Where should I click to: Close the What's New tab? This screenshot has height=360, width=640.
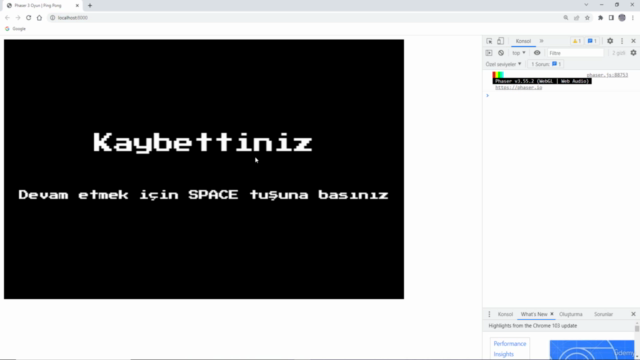point(552,314)
